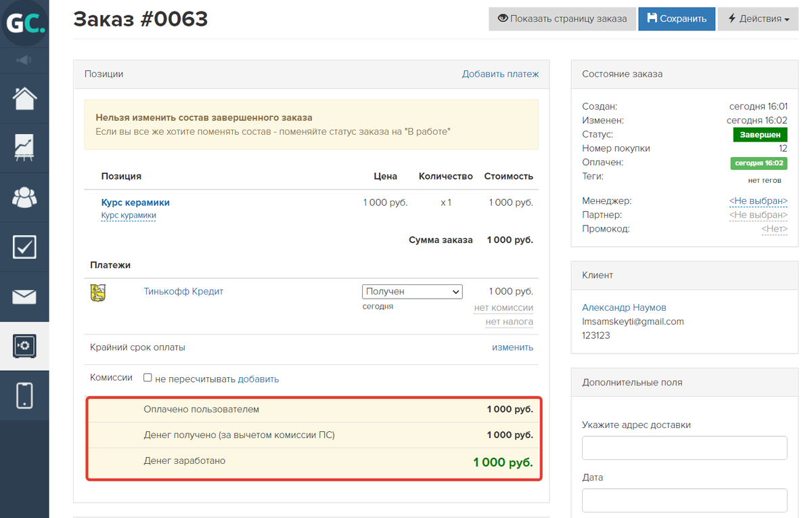Click 'Добавить платеж' link
812x518 pixels.
point(500,74)
